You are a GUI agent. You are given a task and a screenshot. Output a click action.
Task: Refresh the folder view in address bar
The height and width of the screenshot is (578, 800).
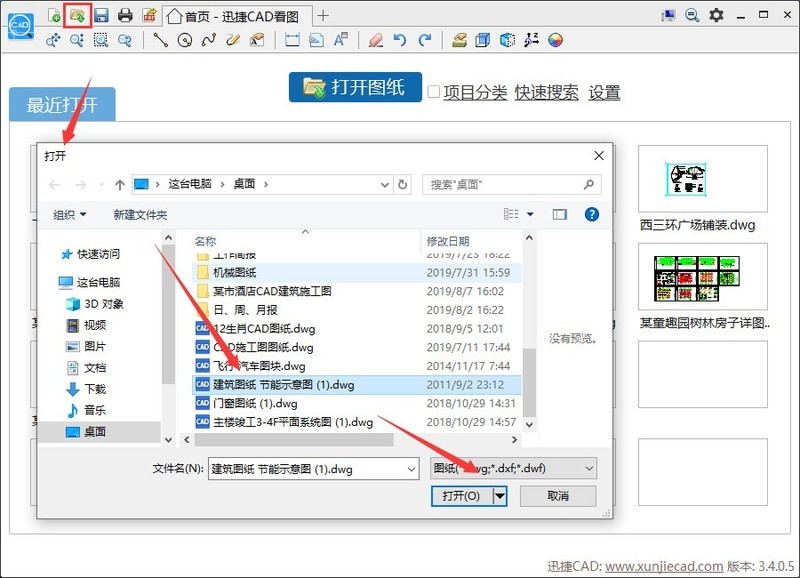click(x=402, y=184)
